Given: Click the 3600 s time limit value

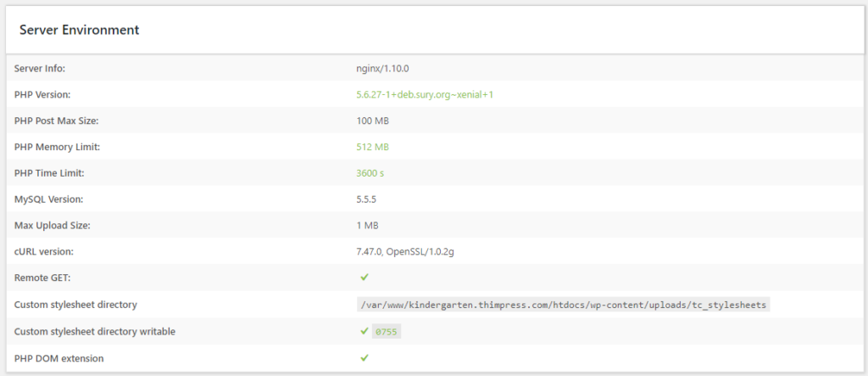Looking at the screenshot, I should [x=372, y=173].
